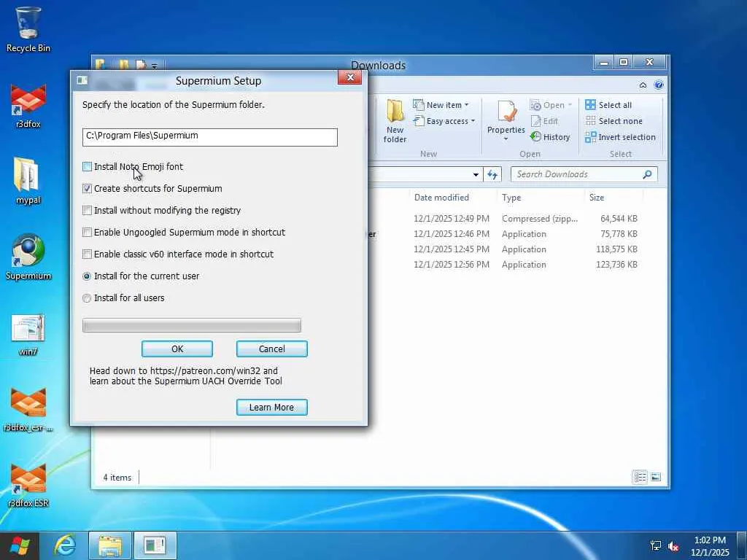Collapse the Downloads ribbon
The width and height of the screenshot is (747, 560).
(x=643, y=85)
